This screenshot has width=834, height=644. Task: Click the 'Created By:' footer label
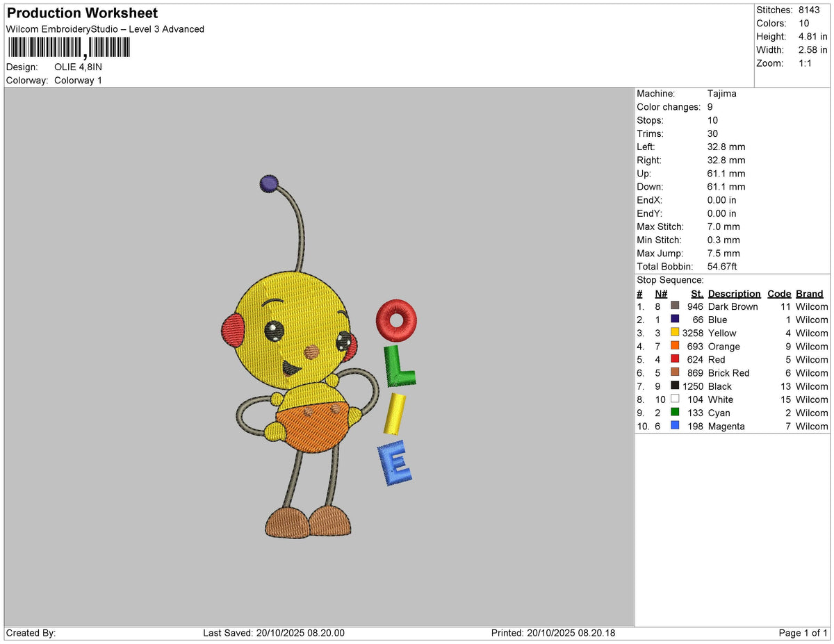point(31,633)
